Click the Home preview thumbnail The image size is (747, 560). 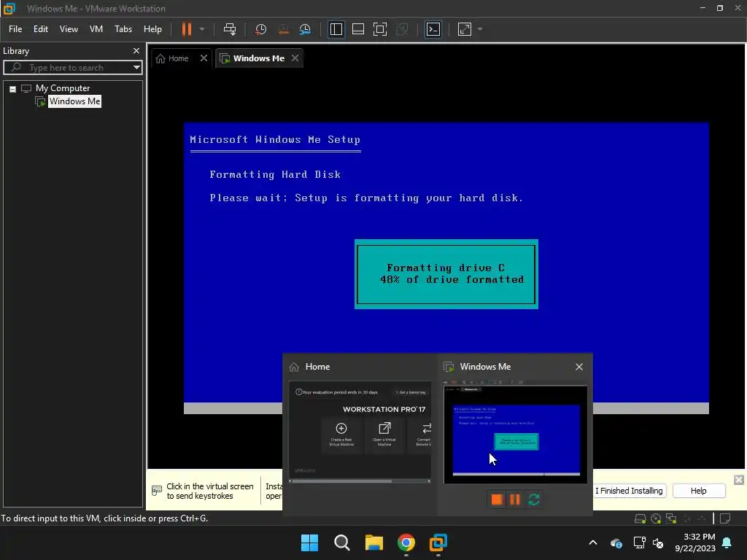pos(360,432)
